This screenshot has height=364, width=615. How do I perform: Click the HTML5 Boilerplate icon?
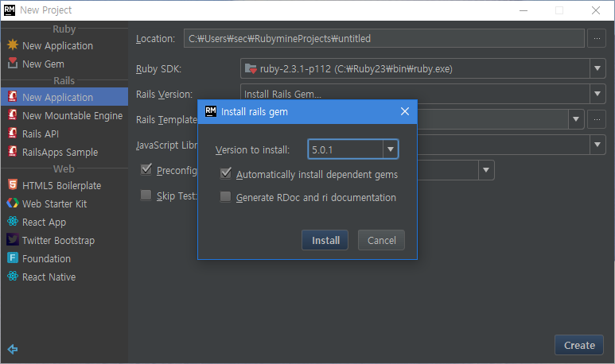(x=13, y=184)
